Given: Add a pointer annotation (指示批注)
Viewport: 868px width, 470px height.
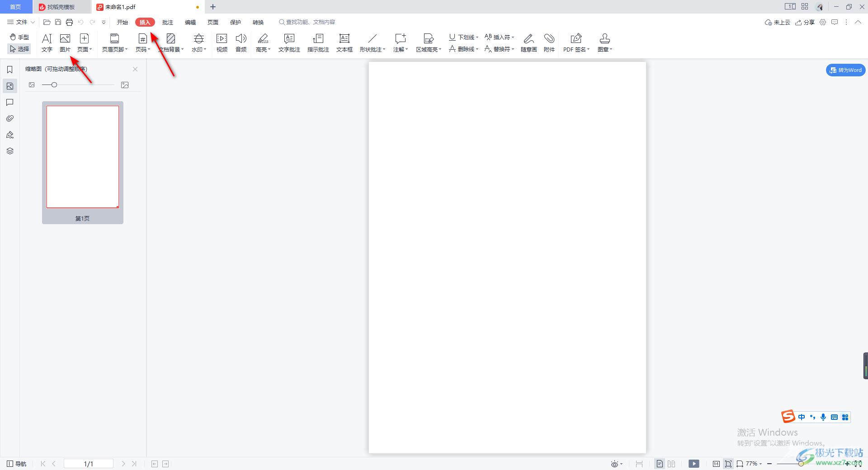Looking at the screenshot, I should tap(318, 43).
